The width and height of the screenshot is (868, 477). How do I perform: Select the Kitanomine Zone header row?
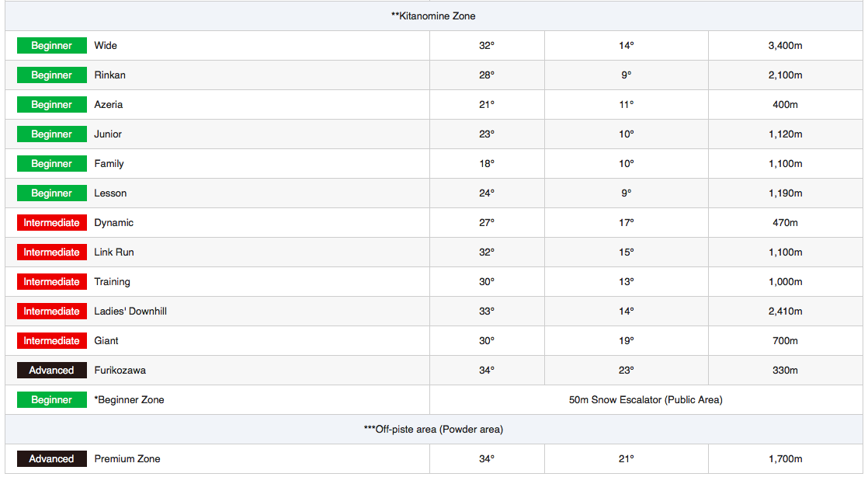pyautogui.click(x=433, y=16)
